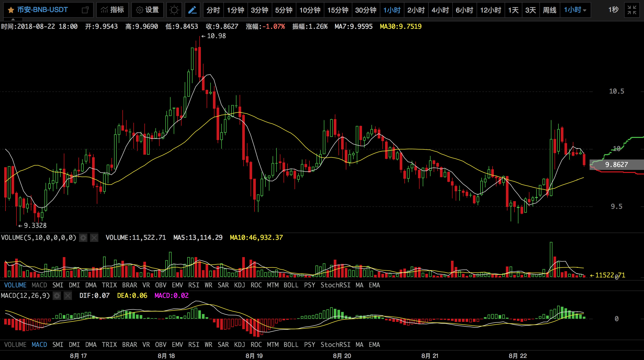Switch second sub-chart to MA
644x360 pixels.
pos(359,345)
